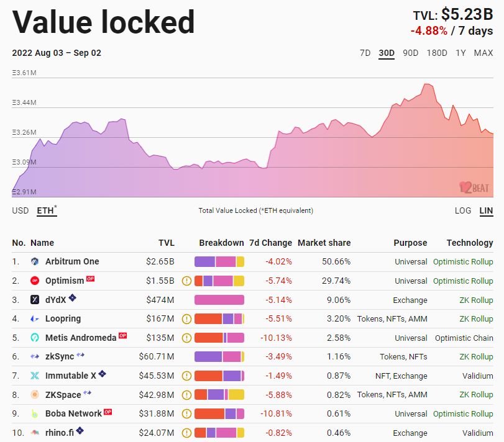Viewport: 504px width, 442px height.
Task: Open the rhino.fi project link
Action: [x=60, y=433]
